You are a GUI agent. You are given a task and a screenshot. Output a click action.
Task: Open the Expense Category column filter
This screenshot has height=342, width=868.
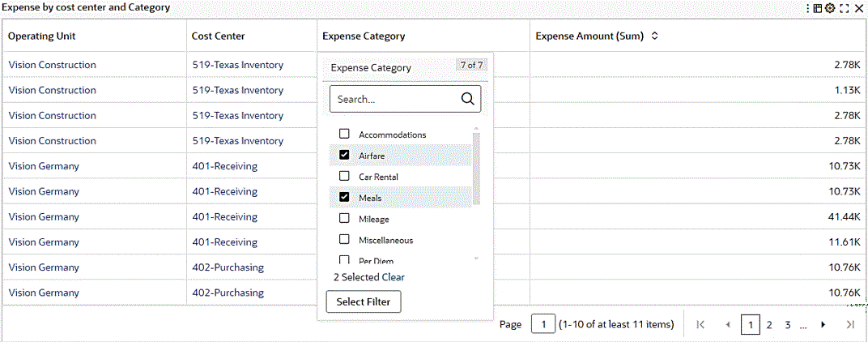pos(364,36)
